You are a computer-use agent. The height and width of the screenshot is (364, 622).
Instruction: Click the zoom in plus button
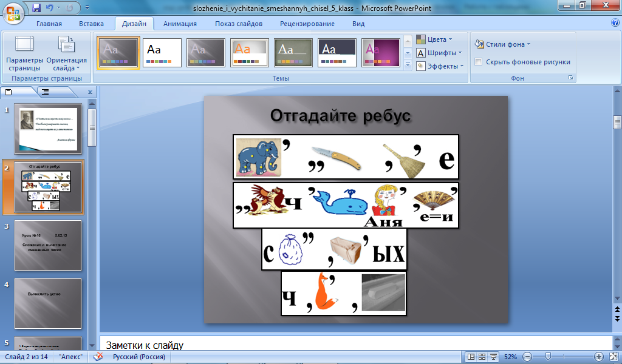(599, 357)
